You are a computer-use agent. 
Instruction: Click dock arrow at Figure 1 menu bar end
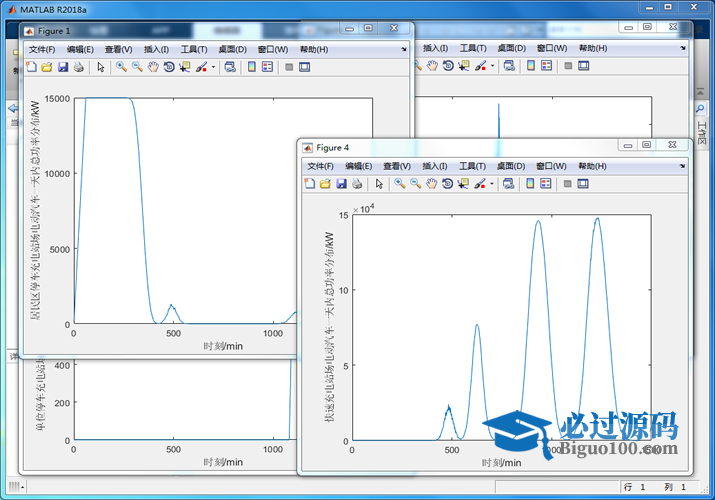[404, 49]
